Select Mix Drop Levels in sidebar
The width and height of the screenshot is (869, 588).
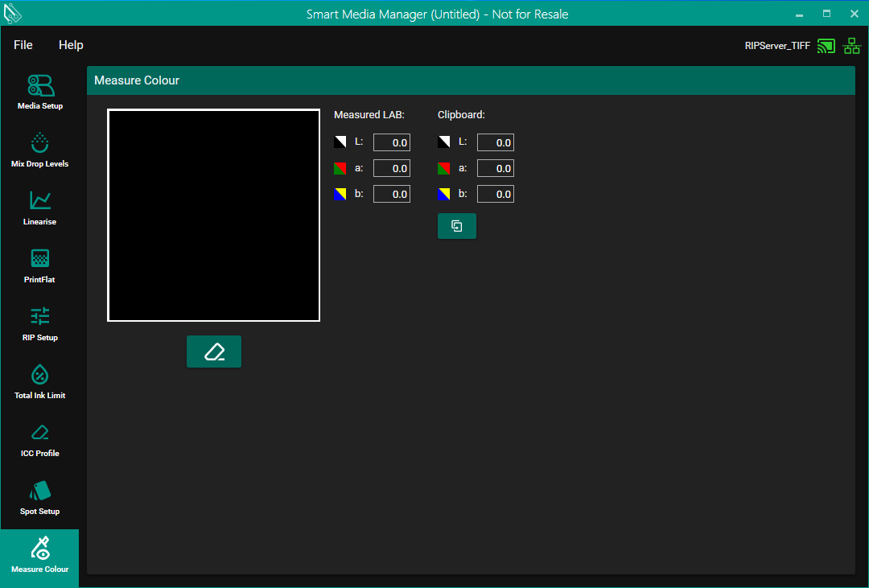pyautogui.click(x=39, y=150)
